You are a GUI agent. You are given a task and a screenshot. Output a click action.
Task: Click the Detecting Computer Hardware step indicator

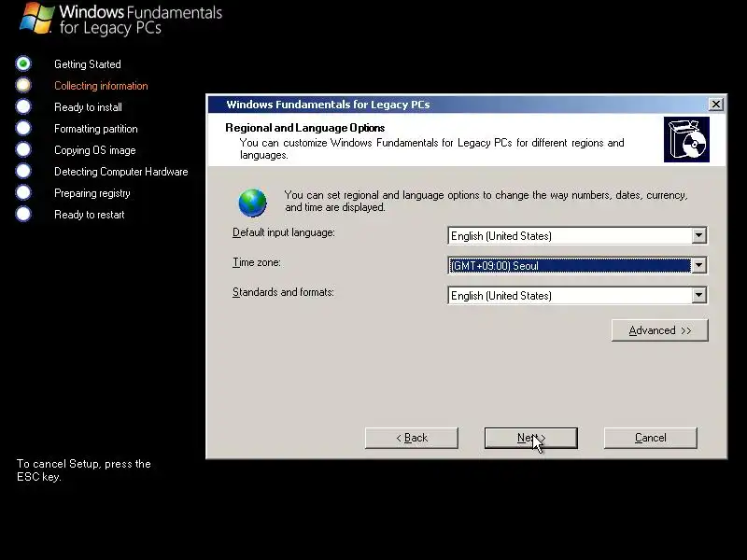point(23,171)
